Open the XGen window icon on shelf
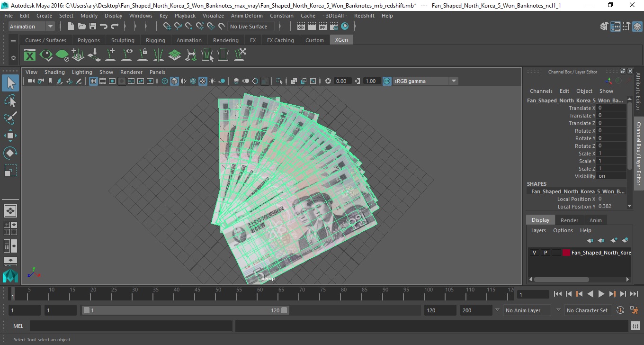The height and width of the screenshot is (345, 644). click(30, 55)
